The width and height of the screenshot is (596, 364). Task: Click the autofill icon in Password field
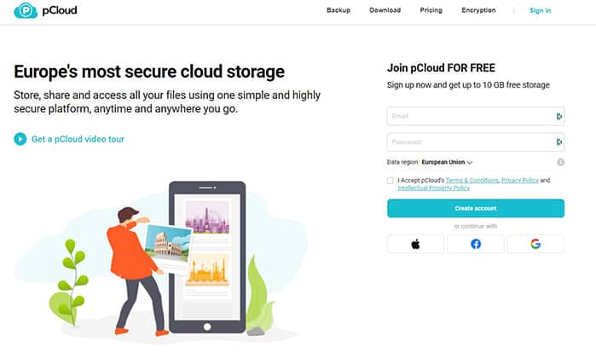pos(558,142)
